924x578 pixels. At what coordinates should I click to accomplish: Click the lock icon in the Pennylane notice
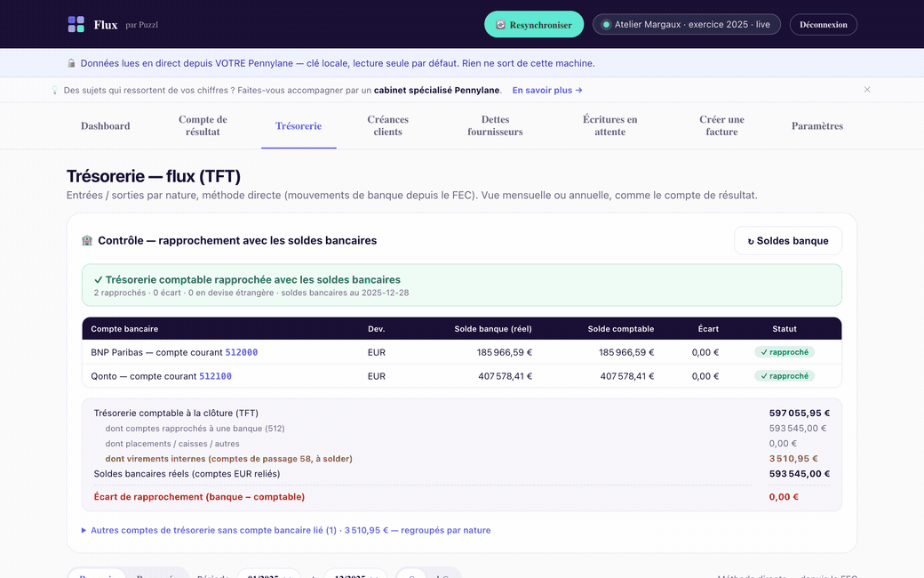pos(71,63)
